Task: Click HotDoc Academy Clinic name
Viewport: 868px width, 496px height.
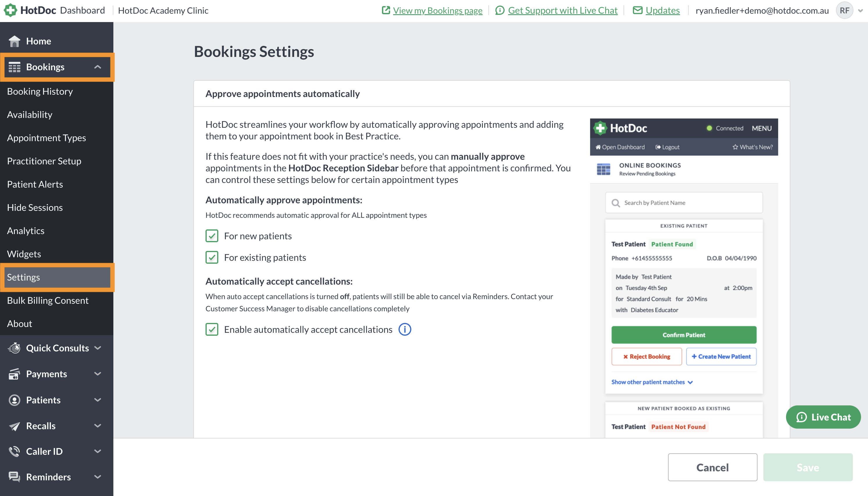Action: tap(163, 10)
